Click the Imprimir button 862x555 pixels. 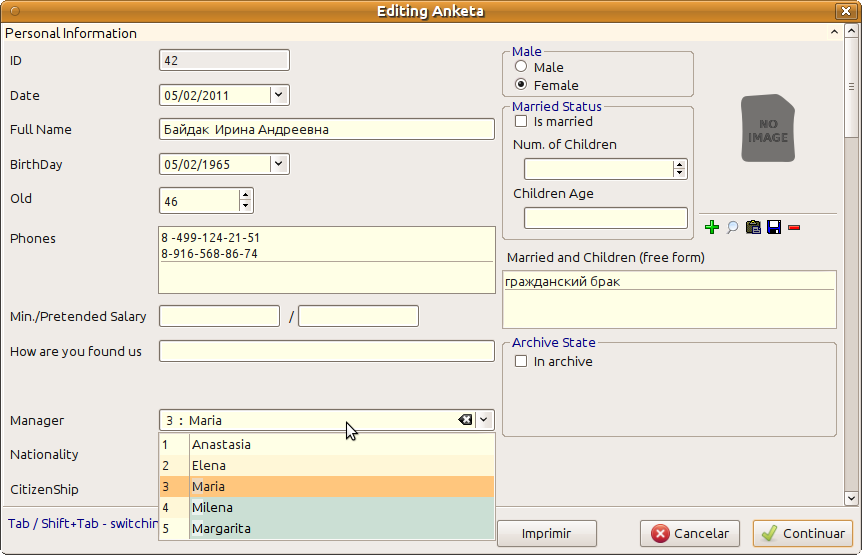tap(546, 533)
